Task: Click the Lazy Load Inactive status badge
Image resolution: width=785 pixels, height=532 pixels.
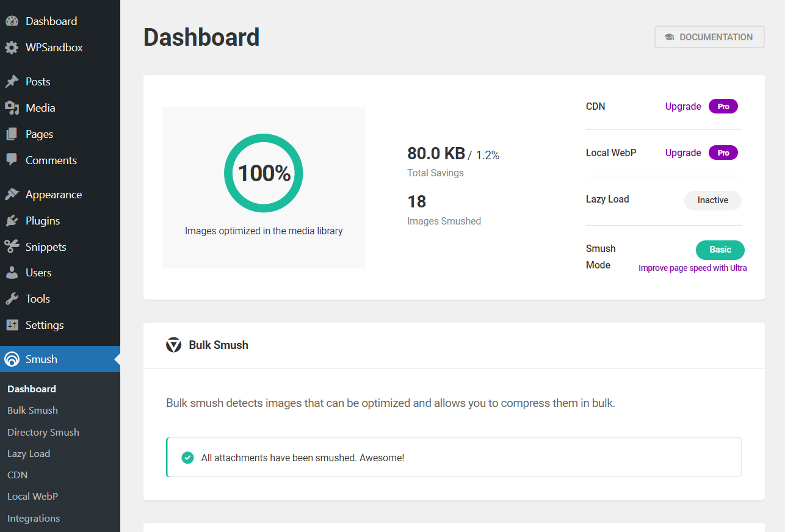Action: tap(712, 200)
